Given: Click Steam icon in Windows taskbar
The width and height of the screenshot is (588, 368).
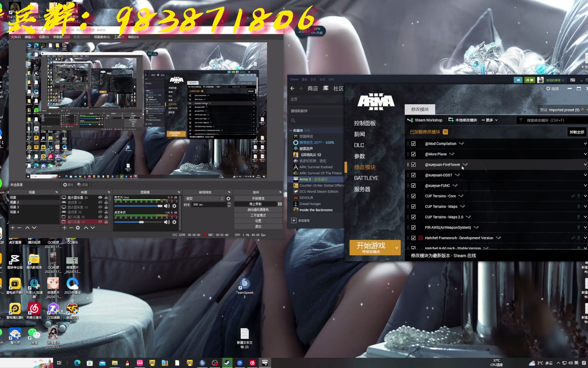Looking at the screenshot, I should tap(227, 363).
